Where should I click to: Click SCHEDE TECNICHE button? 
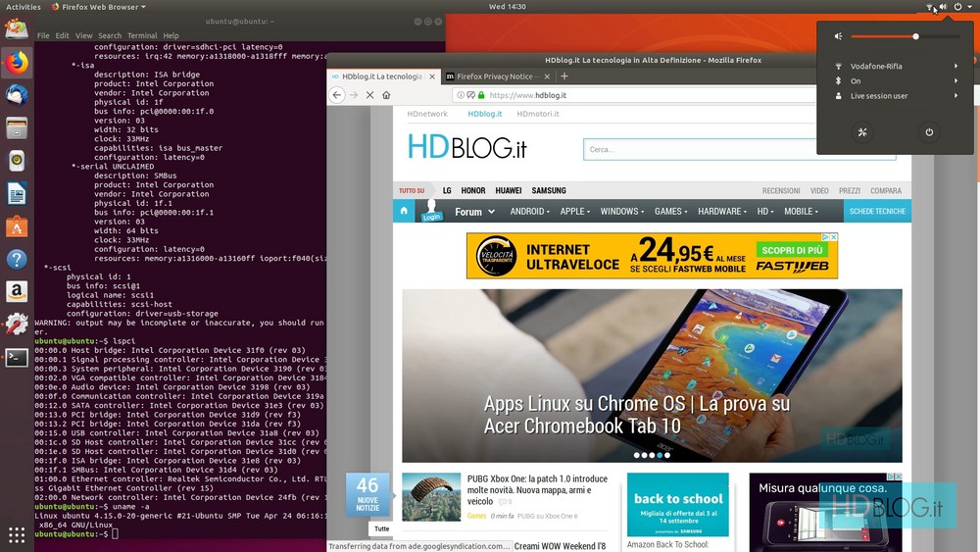tap(877, 212)
